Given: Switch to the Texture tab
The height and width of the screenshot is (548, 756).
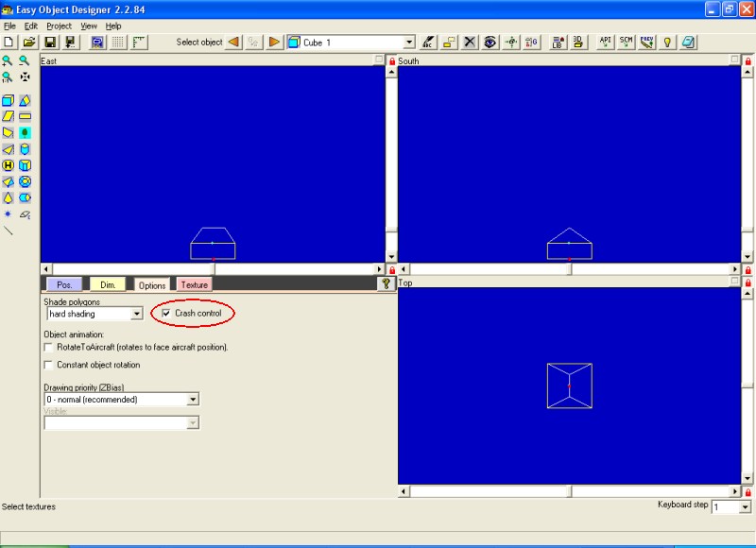Looking at the screenshot, I should point(195,284).
